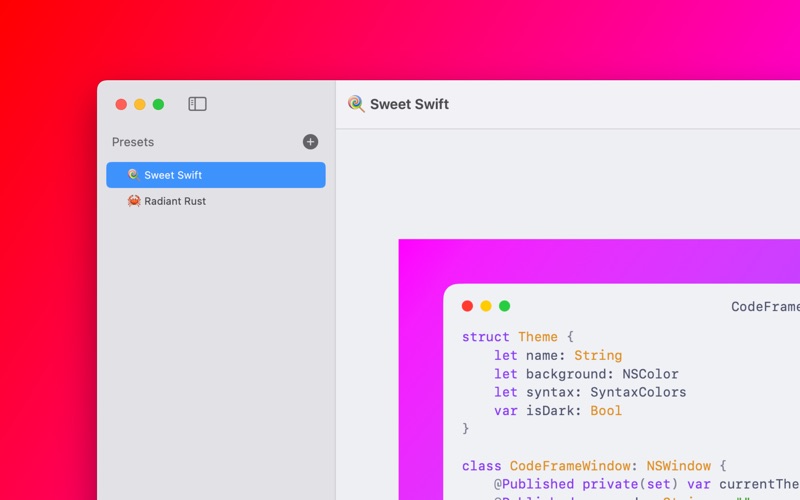Click the Sweet Swift title in header

tap(409, 104)
